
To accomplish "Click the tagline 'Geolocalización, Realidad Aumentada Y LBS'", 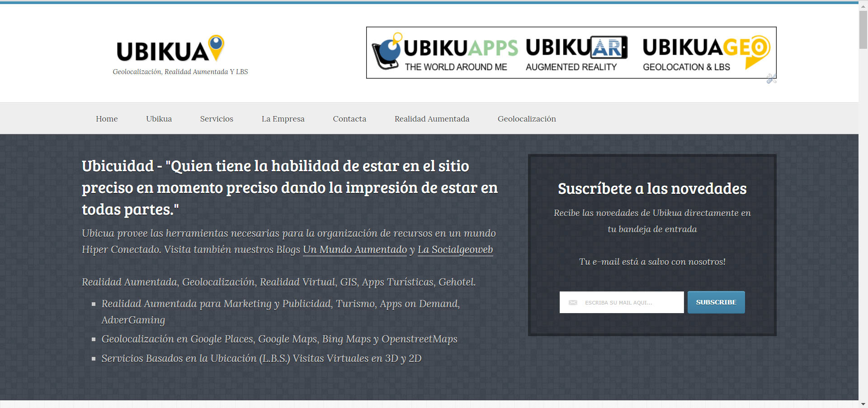I will coord(180,72).
